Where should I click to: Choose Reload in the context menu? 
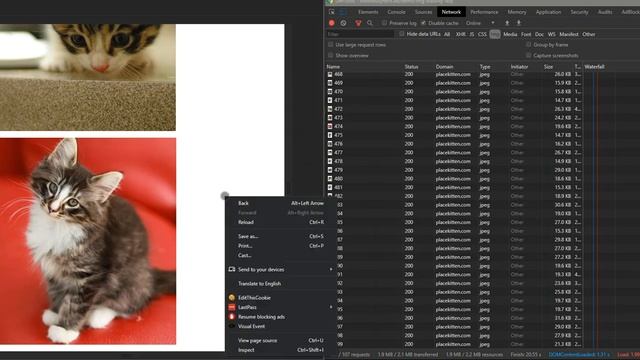point(281,222)
